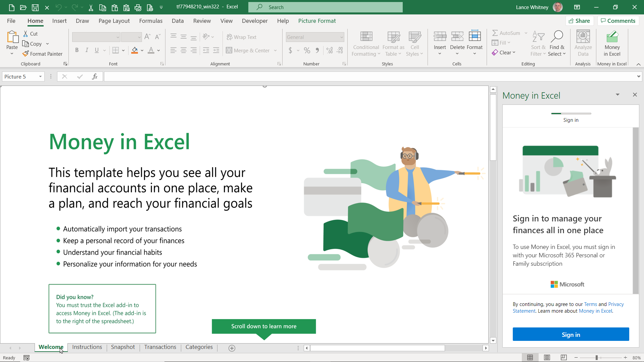This screenshot has width=644, height=362.
Task: Switch to Transactions sheet tab
Action: pos(160,347)
